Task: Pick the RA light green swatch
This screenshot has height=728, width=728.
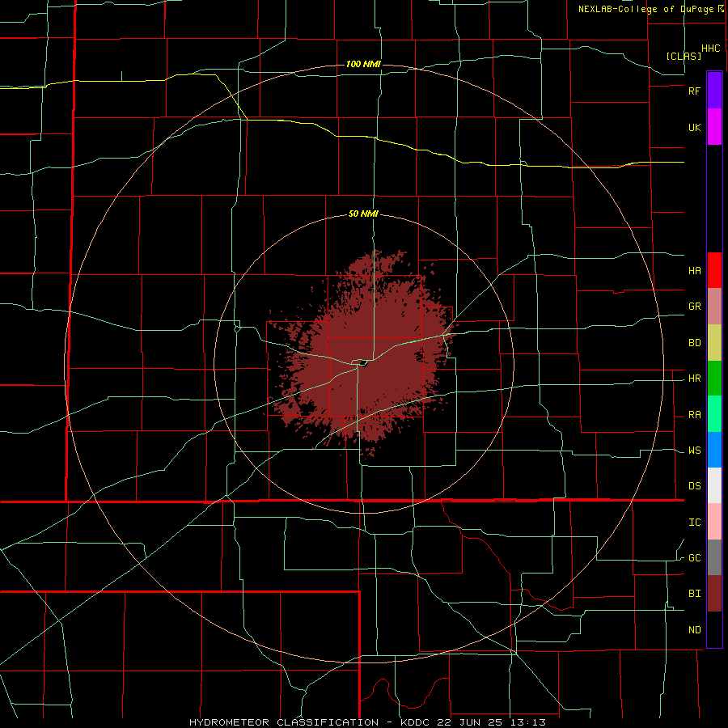Action: 714,414
